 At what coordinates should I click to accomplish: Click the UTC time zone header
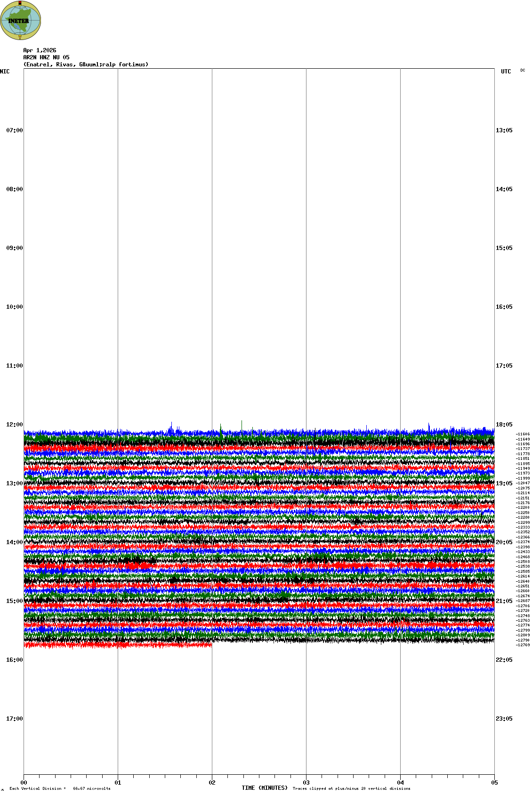(x=506, y=72)
